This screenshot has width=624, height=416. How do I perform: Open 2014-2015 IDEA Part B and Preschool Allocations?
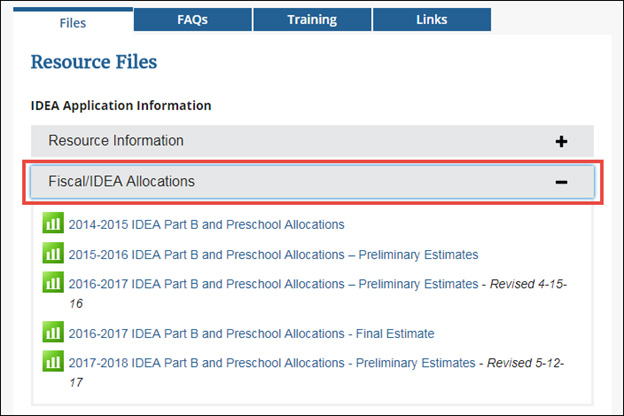[206, 225]
